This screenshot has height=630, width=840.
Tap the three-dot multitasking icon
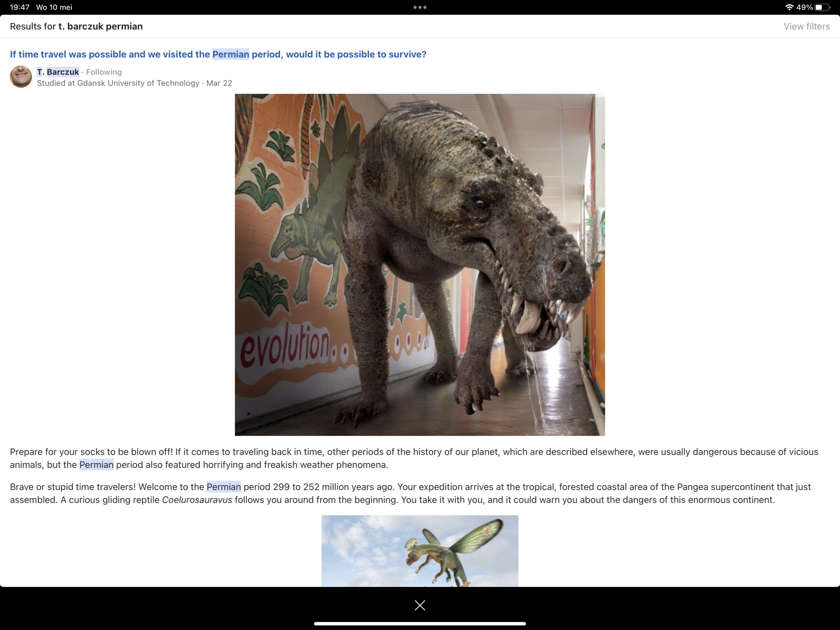(420, 7)
